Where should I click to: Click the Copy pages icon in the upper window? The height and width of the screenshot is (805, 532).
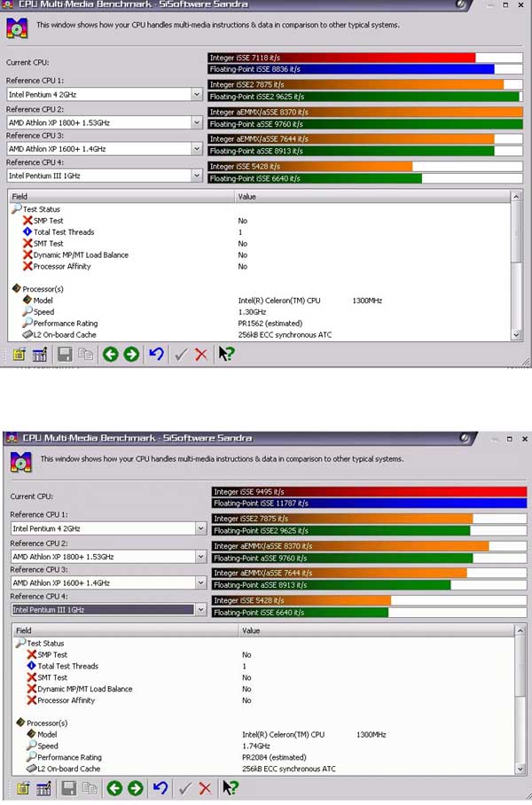click(86, 355)
